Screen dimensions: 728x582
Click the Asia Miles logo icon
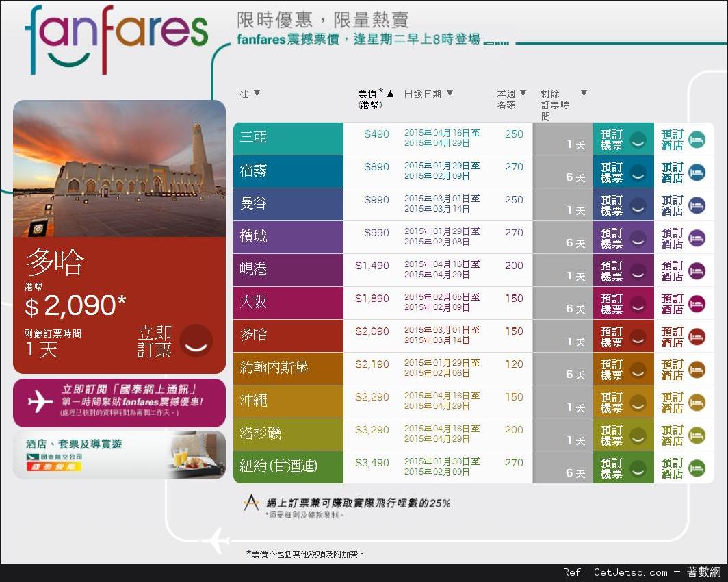point(251,503)
